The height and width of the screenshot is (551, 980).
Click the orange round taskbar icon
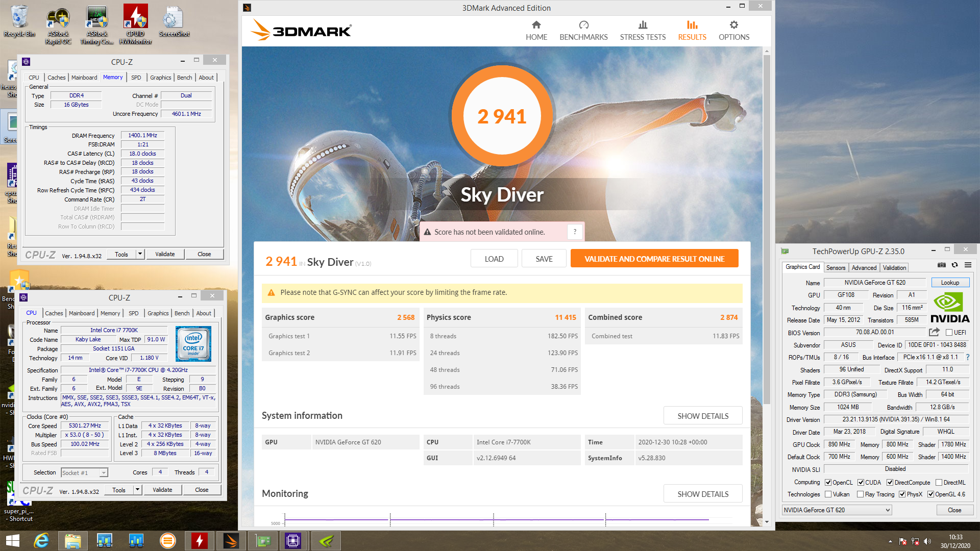click(167, 541)
